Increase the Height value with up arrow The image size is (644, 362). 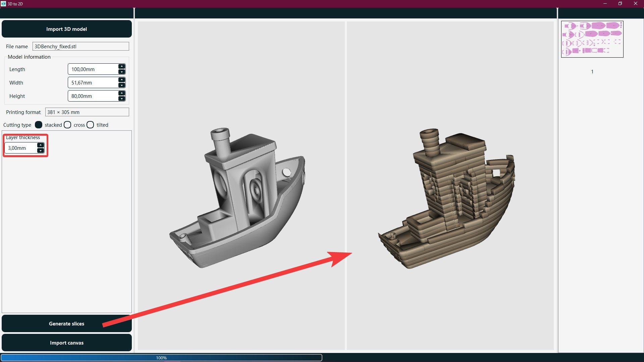tap(122, 93)
